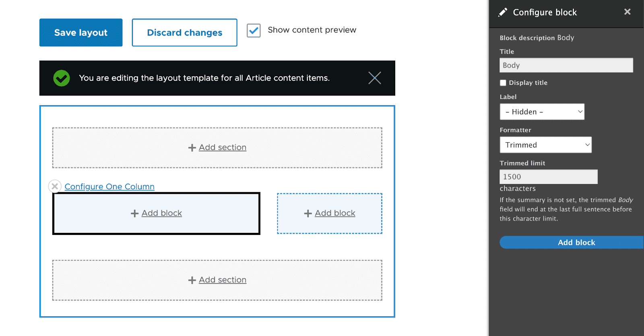Remove the One Column section
Screen dimensions: 644x336
tap(55, 187)
